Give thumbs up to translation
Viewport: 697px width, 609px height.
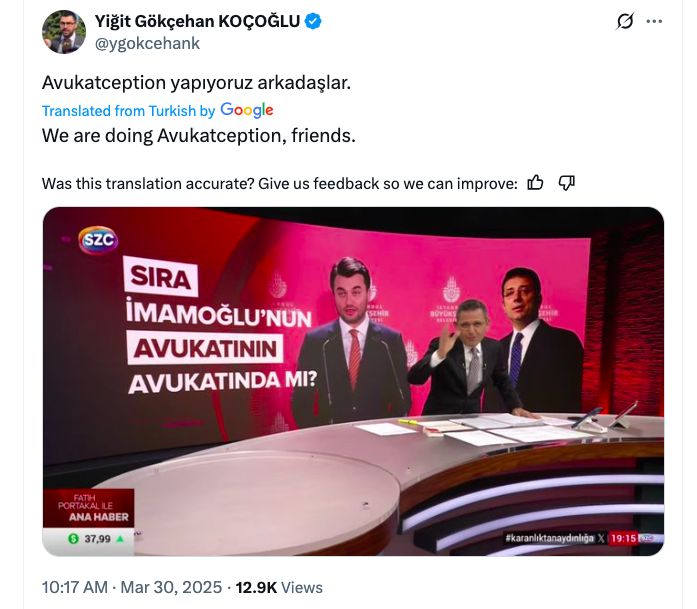tap(535, 183)
